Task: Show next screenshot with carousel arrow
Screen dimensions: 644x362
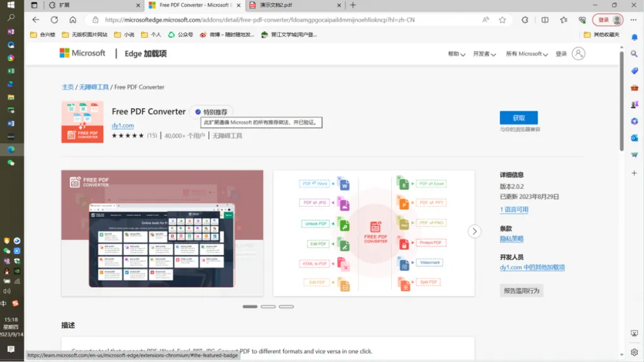Action: click(x=475, y=231)
